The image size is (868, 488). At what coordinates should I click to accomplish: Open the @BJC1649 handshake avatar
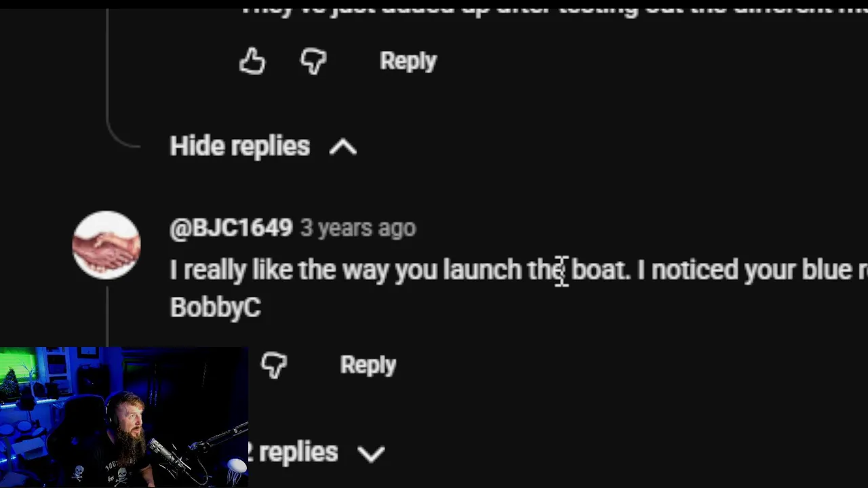106,245
